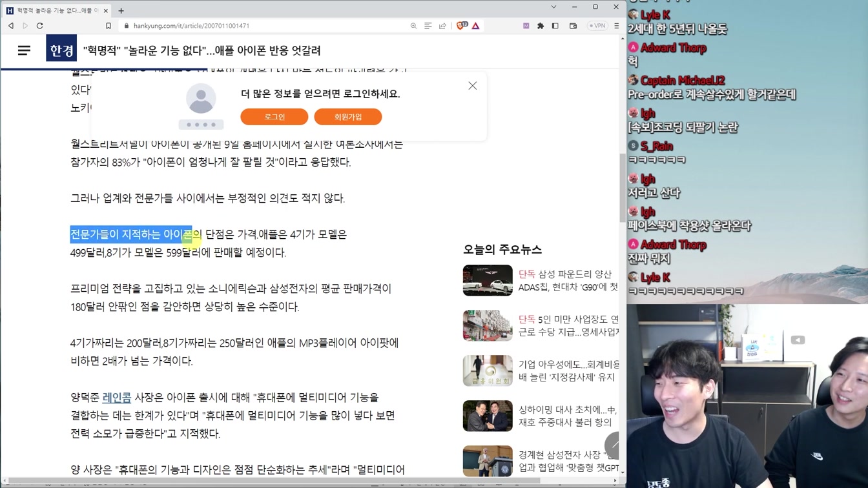Click Adward Thorp name above message 헉
Image resolution: width=868 pixels, height=488 pixels.
673,48
